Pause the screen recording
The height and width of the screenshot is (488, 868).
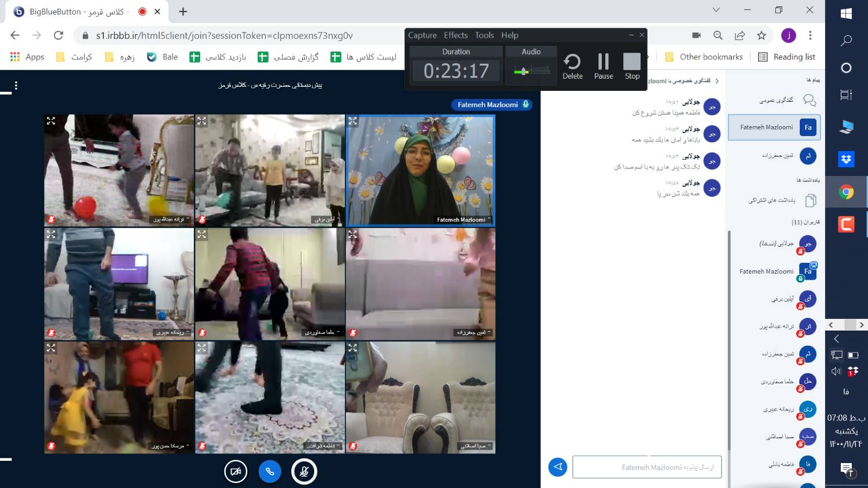click(603, 66)
